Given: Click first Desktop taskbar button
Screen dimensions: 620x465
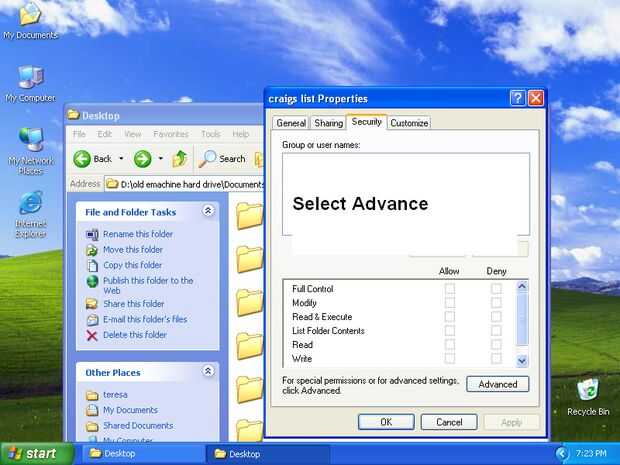Looking at the screenshot, I should pos(142,454).
